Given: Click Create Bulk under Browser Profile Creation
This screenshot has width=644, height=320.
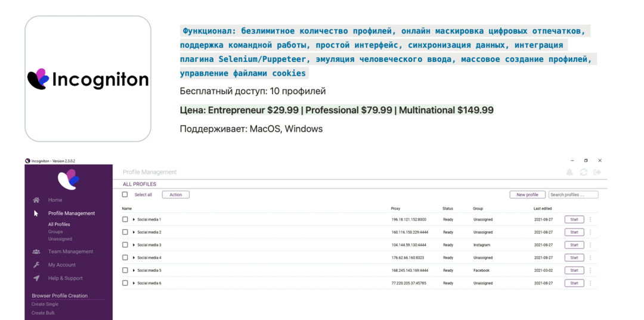Looking at the screenshot, I should [43, 313].
